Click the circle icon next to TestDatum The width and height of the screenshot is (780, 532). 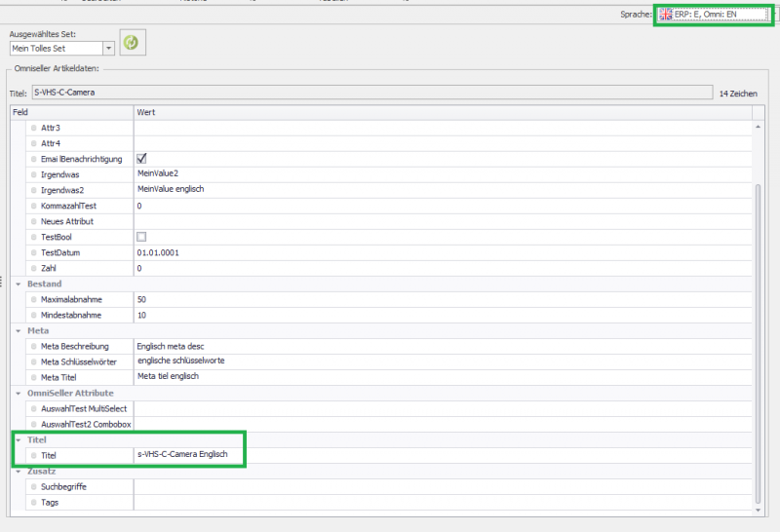coord(34,252)
